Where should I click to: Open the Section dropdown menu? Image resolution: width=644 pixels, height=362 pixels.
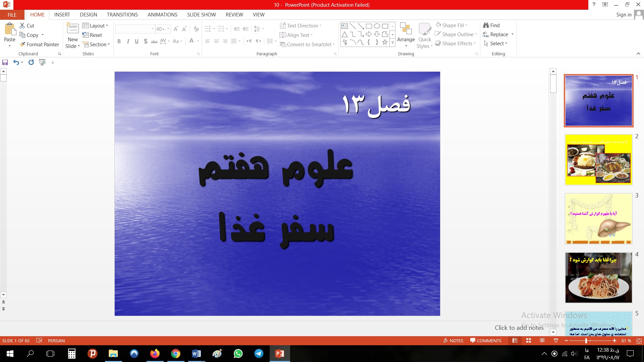pos(97,44)
